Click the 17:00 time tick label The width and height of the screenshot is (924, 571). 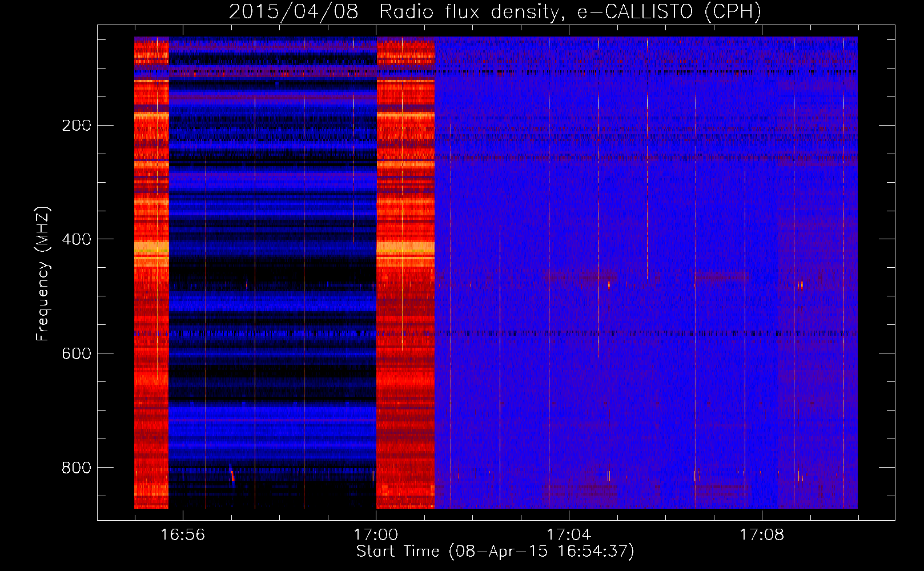point(376,535)
